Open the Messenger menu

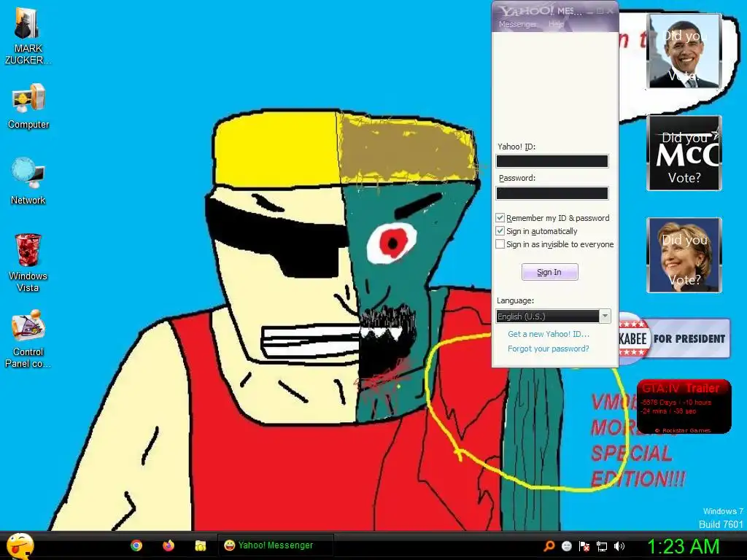point(517,24)
